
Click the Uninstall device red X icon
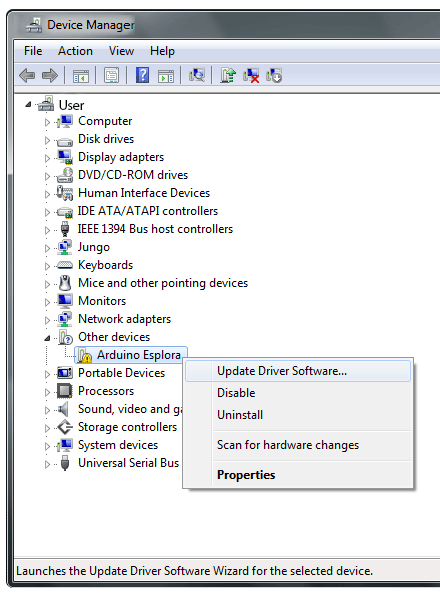(251, 75)
